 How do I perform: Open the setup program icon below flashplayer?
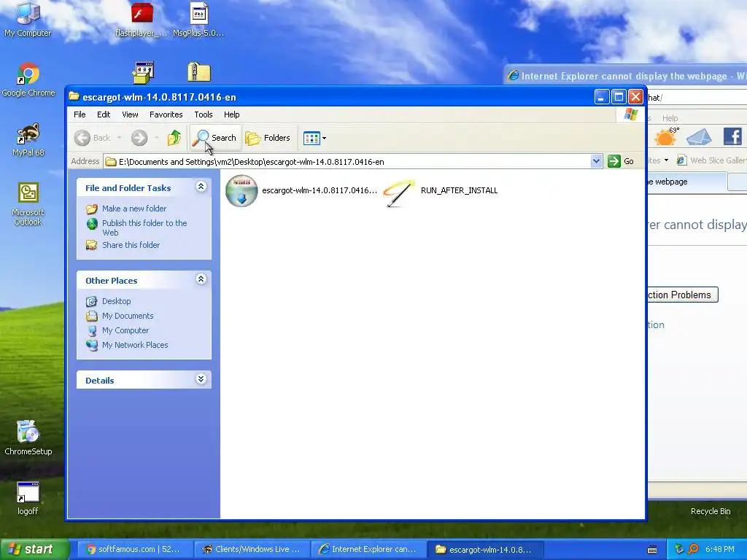(143, 72)
